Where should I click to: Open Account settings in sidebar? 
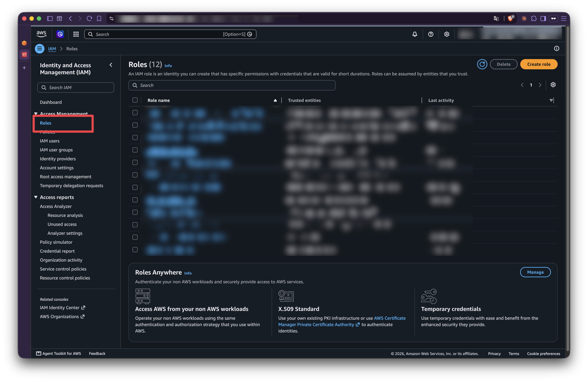click(x=57, y=168)
